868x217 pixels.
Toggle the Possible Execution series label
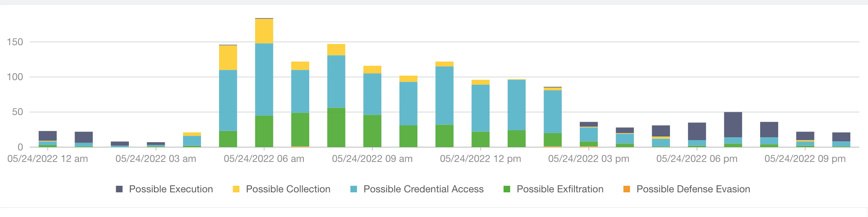(x=171, y=189)
